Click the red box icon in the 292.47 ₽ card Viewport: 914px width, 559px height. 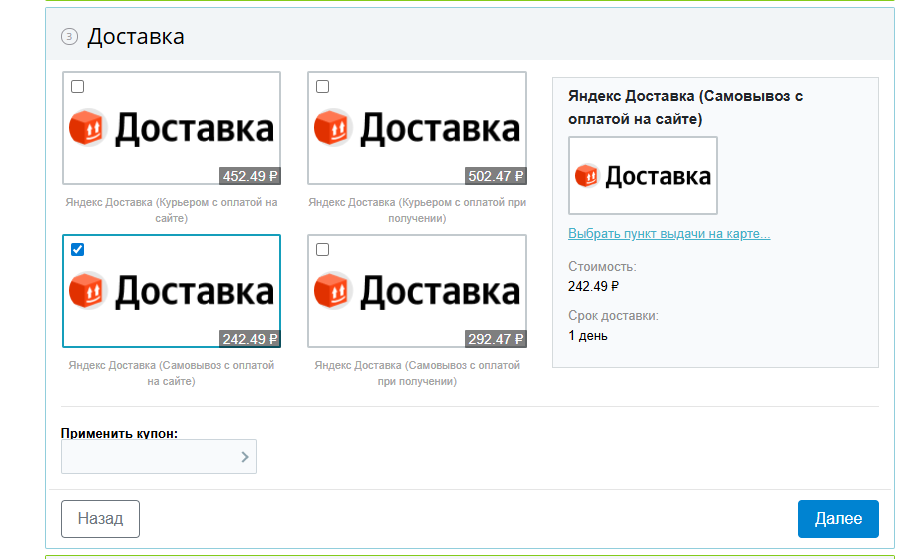tap(331, 290)
